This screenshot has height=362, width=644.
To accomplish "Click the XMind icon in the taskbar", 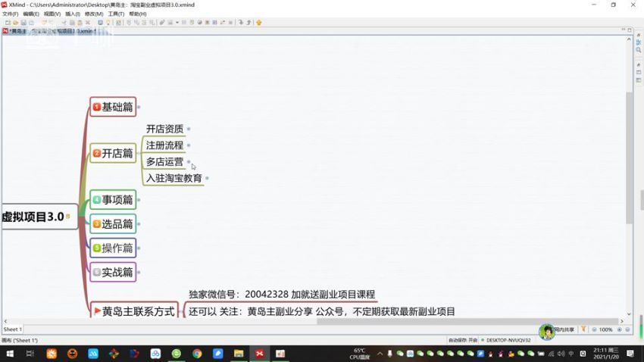I will (x=260, y=354).
